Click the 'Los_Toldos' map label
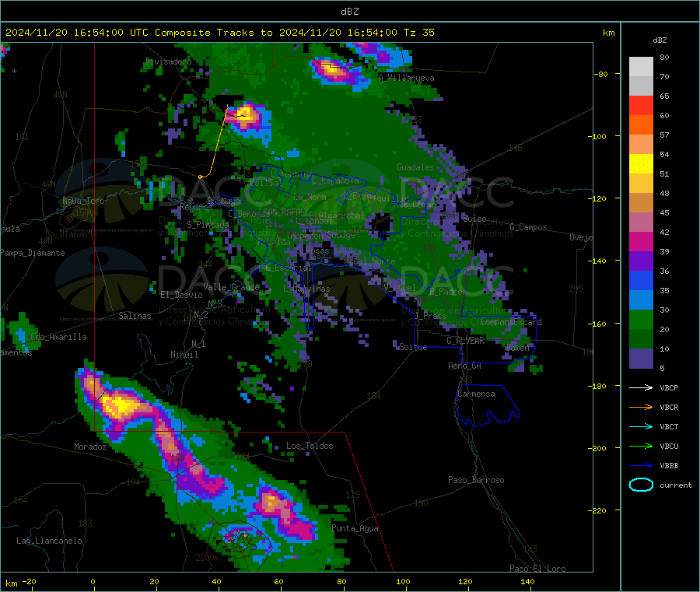Viewport: 700px width, 592px height. (310, 446)
